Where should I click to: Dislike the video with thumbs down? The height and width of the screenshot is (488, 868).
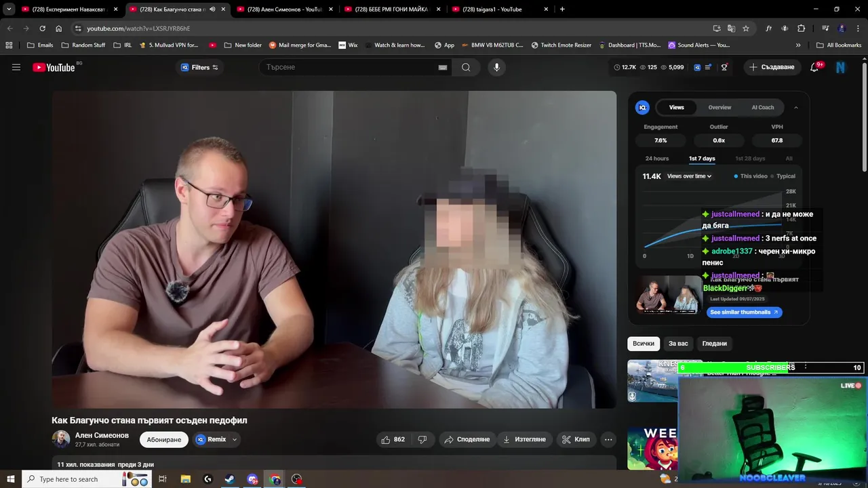point(422,439)
